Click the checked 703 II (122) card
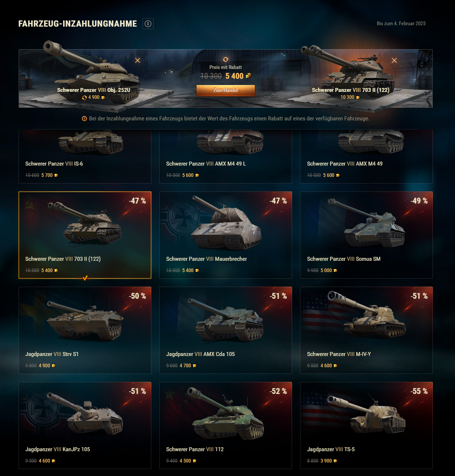Viewport: 455px width, 476px height. coord(85,235)
